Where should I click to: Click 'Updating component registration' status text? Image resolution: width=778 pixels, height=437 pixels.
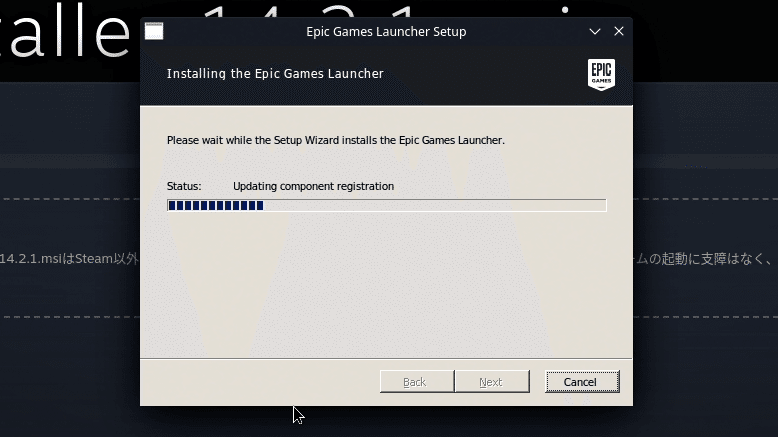pos(314,186)
